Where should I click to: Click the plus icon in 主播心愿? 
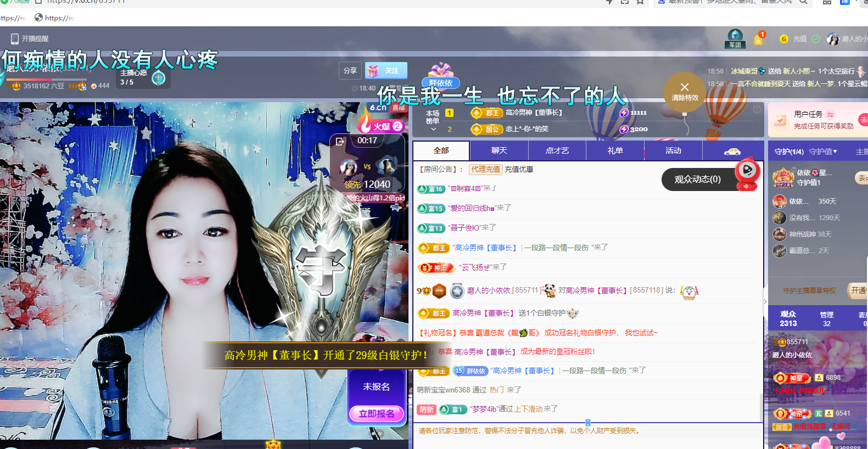(x=159, y=78)
